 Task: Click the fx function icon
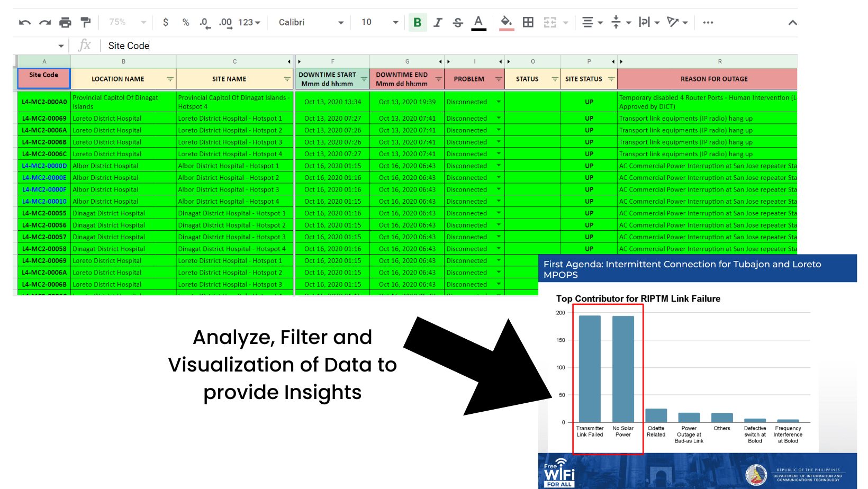[x=85, y=46]
